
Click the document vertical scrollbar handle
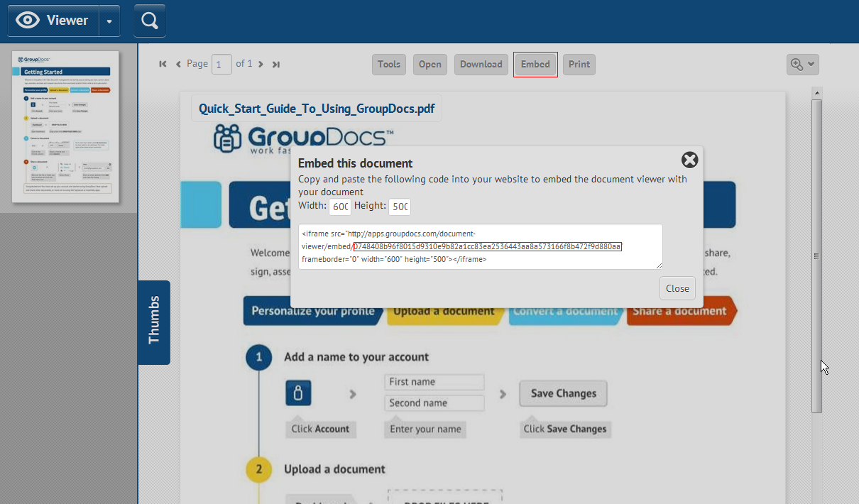[816, 256]
